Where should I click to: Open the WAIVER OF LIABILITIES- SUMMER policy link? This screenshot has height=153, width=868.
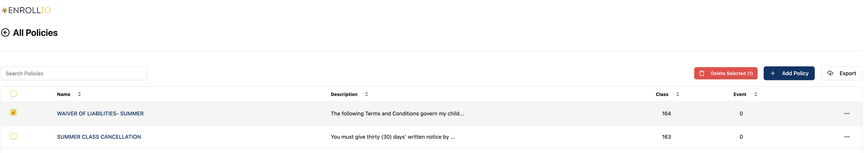pyautogui.click(x=100, y=114)
